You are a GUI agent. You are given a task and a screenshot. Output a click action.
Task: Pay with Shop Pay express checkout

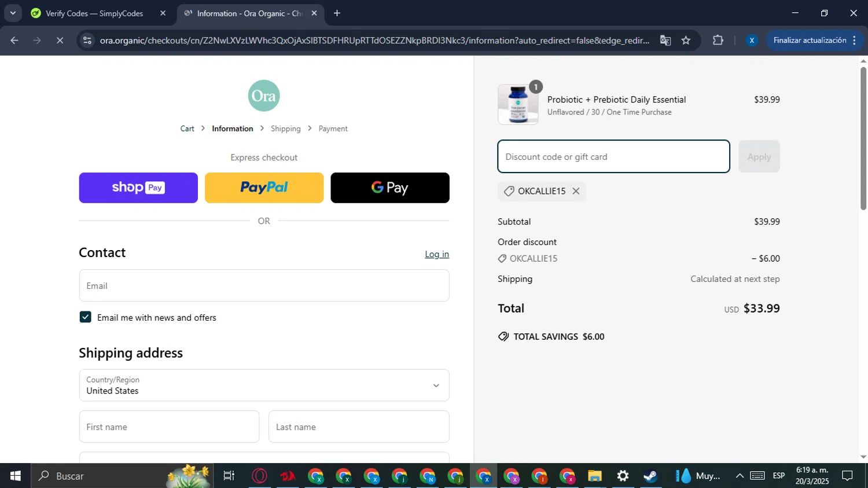(x=138, y=188)
